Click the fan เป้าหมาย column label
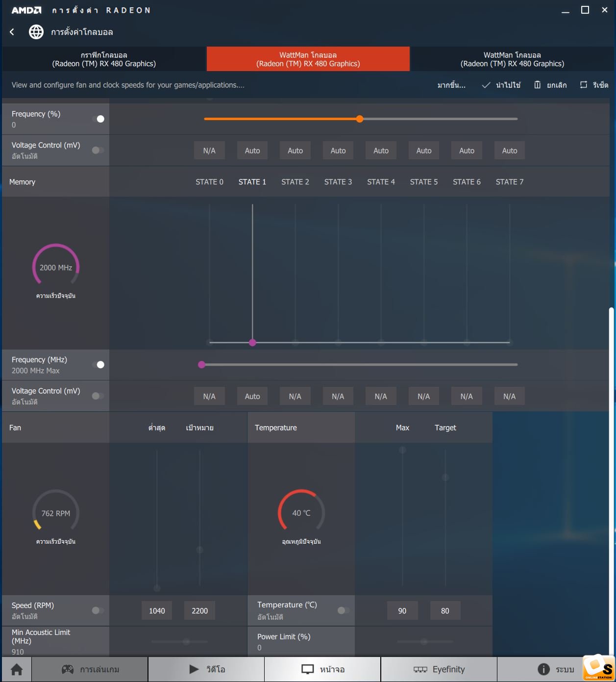This screenshot has width=616, height=682. [x=200, y=428]
